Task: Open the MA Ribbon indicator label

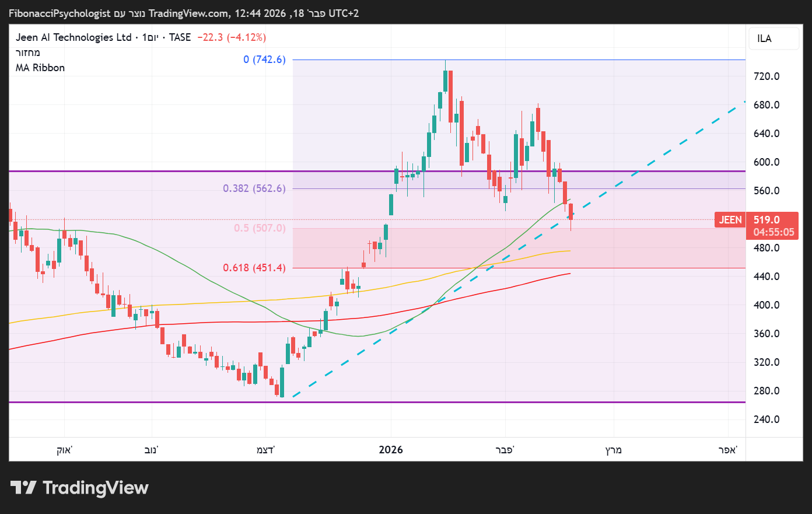Action: (x=40, y=68)
